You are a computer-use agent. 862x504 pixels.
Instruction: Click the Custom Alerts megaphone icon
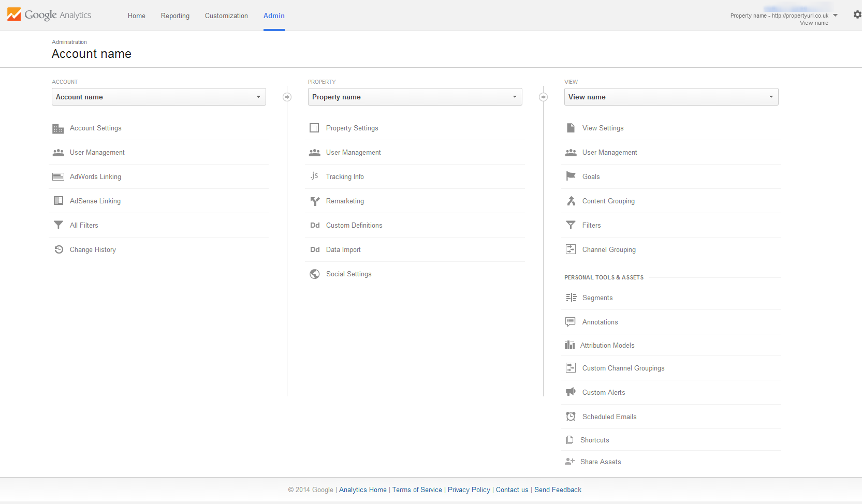[x=571, y=392]
